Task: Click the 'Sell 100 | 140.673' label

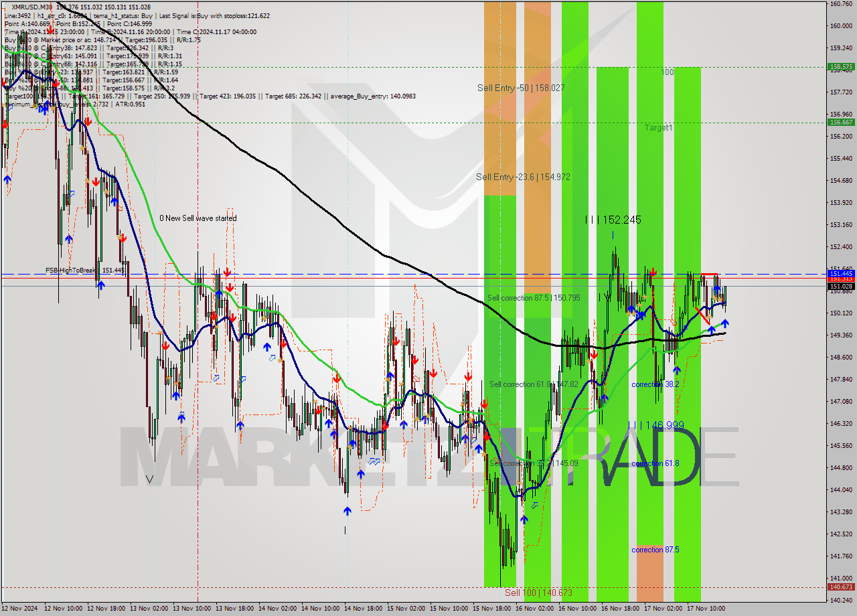Action: coord(538,593)
